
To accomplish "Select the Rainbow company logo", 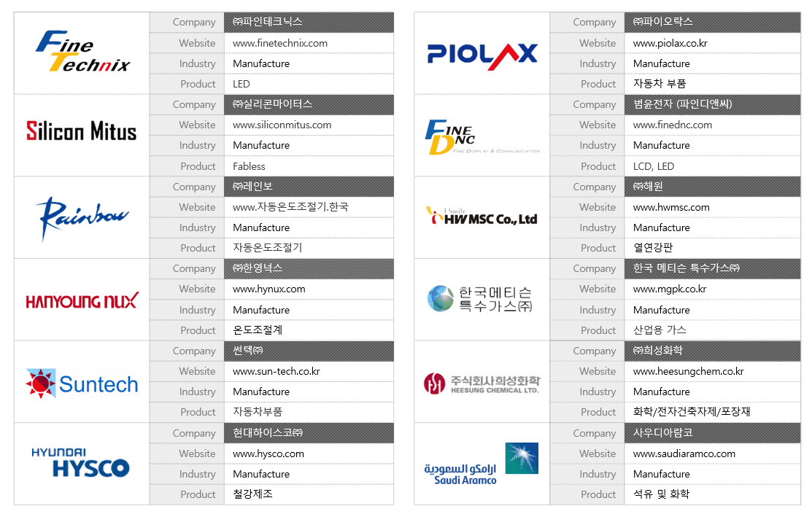I will [x=82, y=217].
